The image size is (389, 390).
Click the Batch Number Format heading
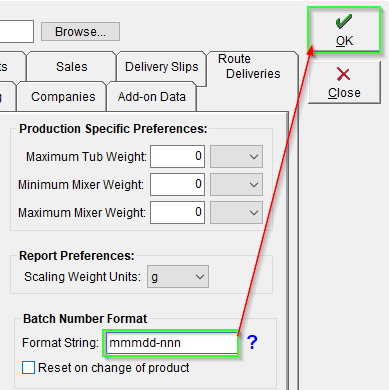coord(85,319)
